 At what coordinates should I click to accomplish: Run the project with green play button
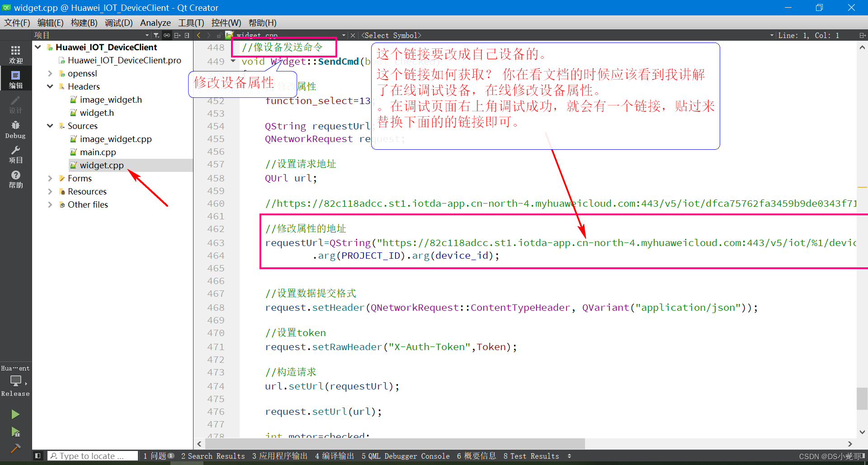click(15, 414)
